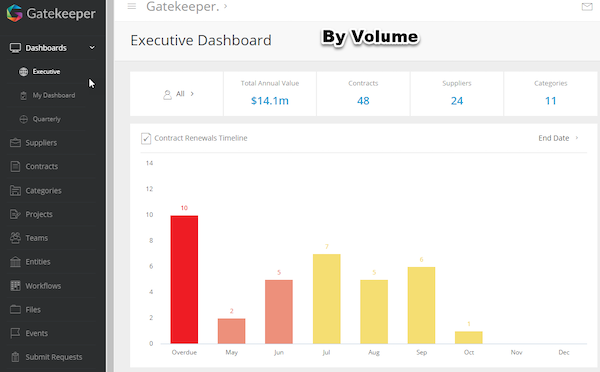Click the Suppliers briefcase icon

point(15,143)
